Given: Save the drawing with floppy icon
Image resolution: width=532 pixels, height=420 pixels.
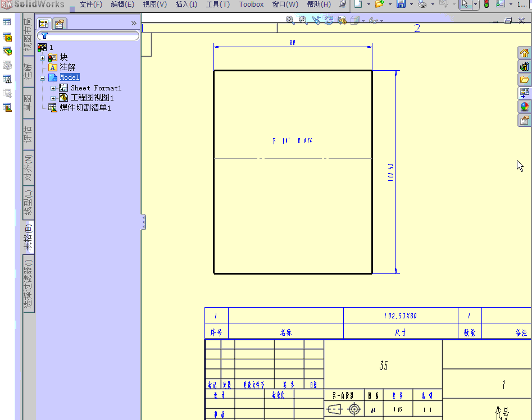Looking at the screenshot, I should point(401,4).
